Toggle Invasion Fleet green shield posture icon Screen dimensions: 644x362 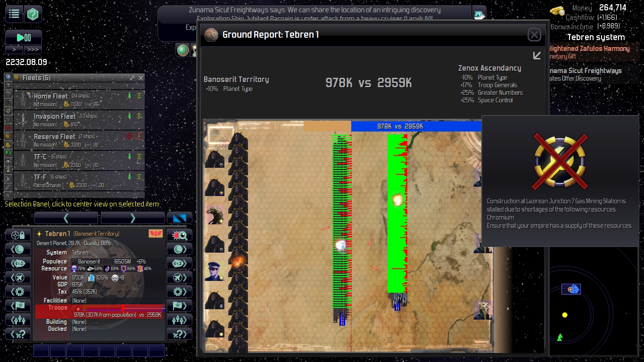tap(130, 116)
